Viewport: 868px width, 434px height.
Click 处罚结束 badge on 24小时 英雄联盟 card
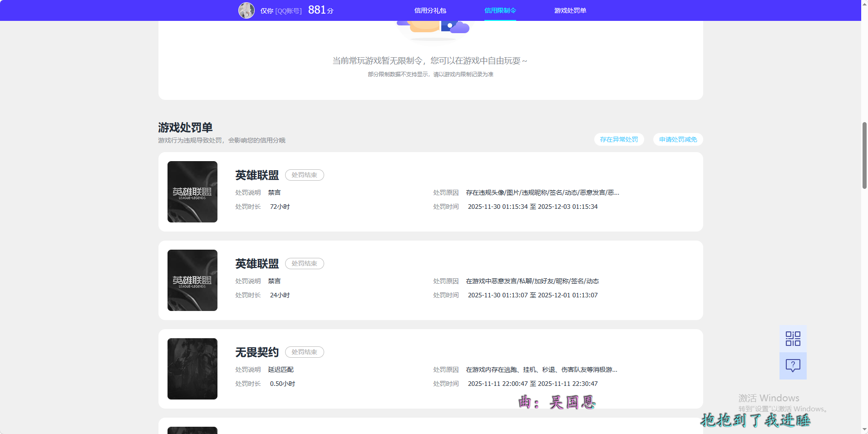point(304,263)
